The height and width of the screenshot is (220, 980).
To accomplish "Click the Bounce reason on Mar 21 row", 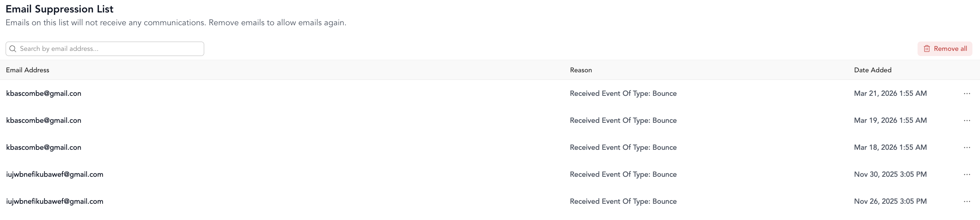I will (x=623, y=93).
